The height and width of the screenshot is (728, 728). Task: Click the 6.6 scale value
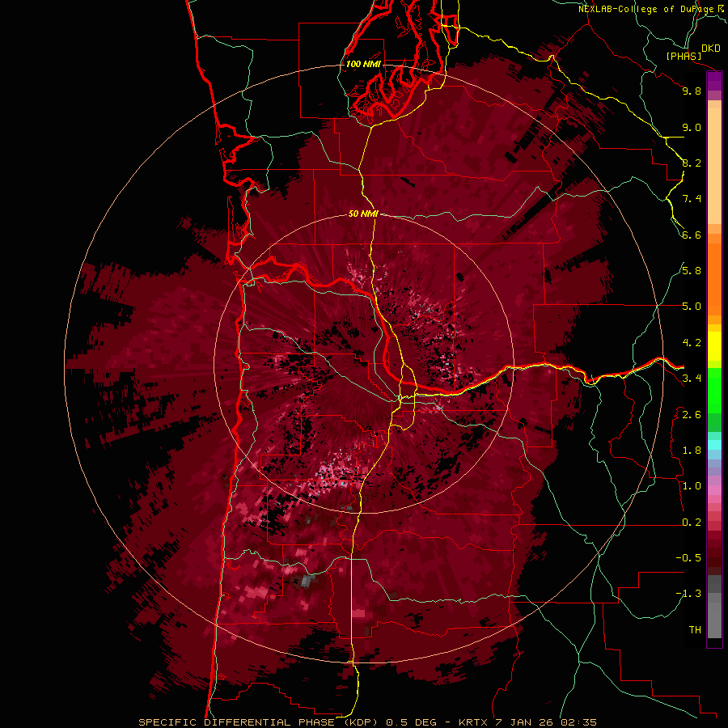692,235
